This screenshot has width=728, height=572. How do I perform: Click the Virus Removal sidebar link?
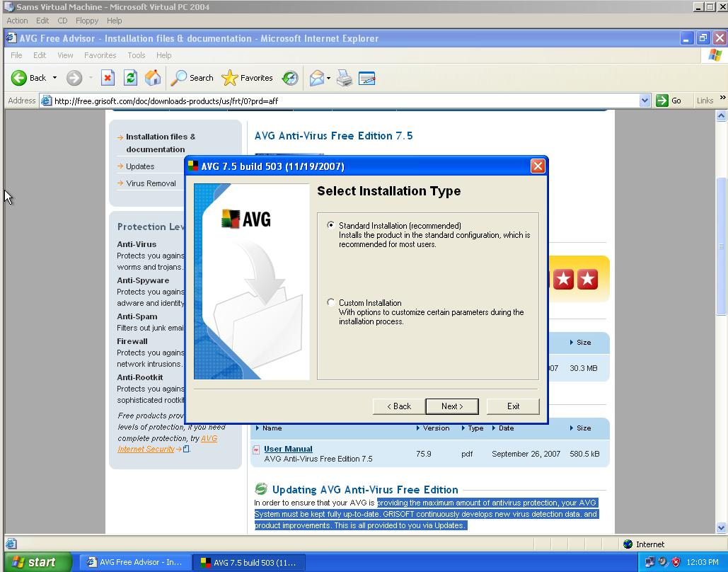(151, 183)
